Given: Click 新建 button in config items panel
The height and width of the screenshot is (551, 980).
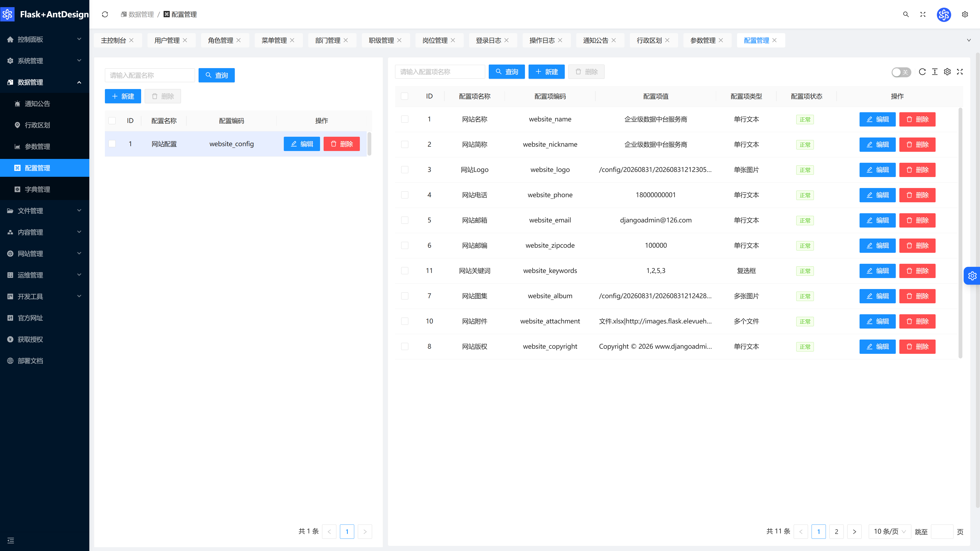Looking at the screenshot, I should point(546,72).
